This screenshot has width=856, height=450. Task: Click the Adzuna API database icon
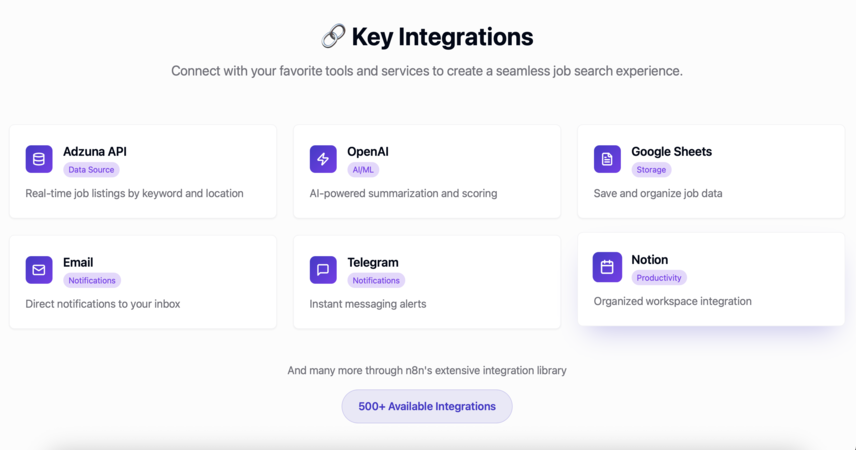[x=39, y=159]
